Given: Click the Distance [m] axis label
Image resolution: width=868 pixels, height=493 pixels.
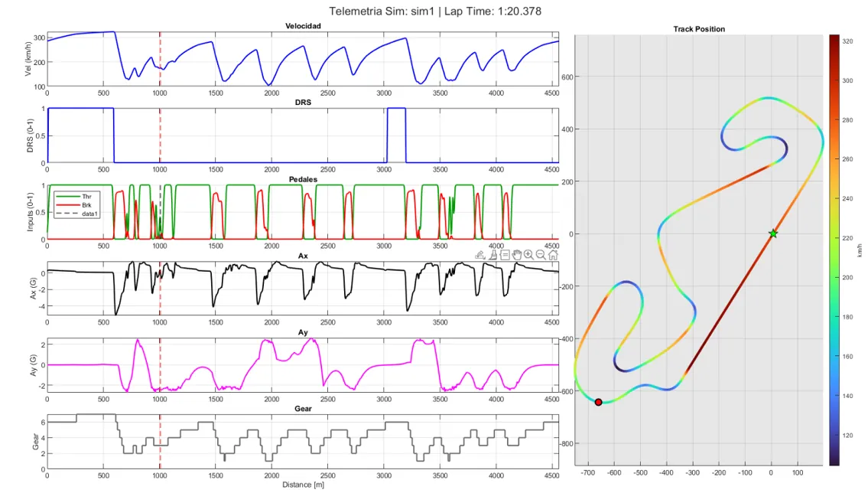Looking at the screenshot, I should tap(303, 485).
